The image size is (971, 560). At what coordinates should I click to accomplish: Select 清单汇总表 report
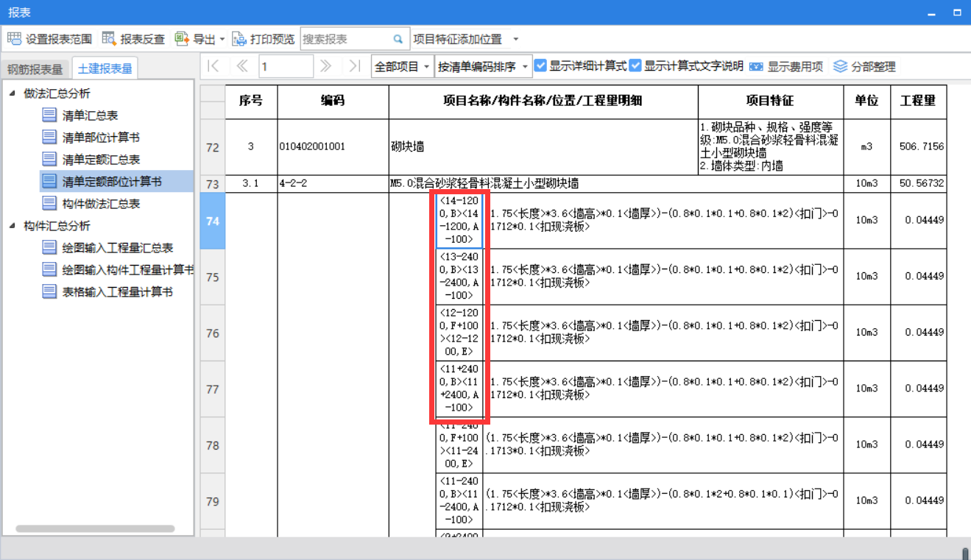click(x=90, y=116)
